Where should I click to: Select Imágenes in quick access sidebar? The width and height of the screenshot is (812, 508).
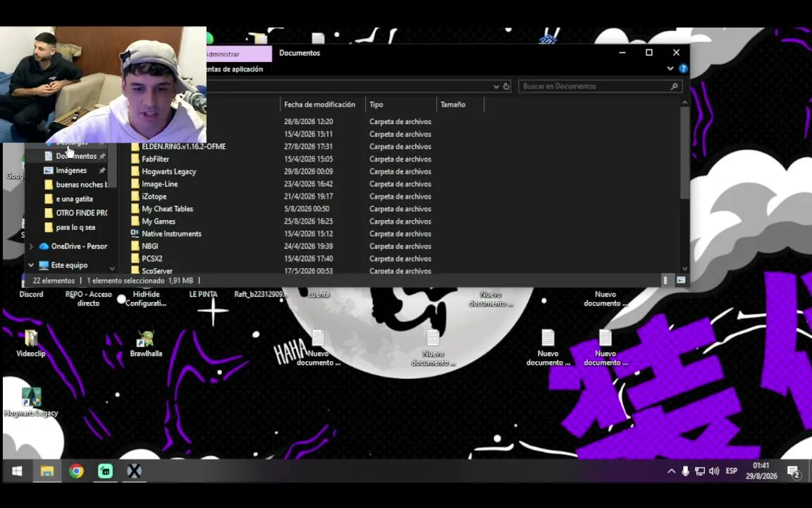(x=71, y=170)
